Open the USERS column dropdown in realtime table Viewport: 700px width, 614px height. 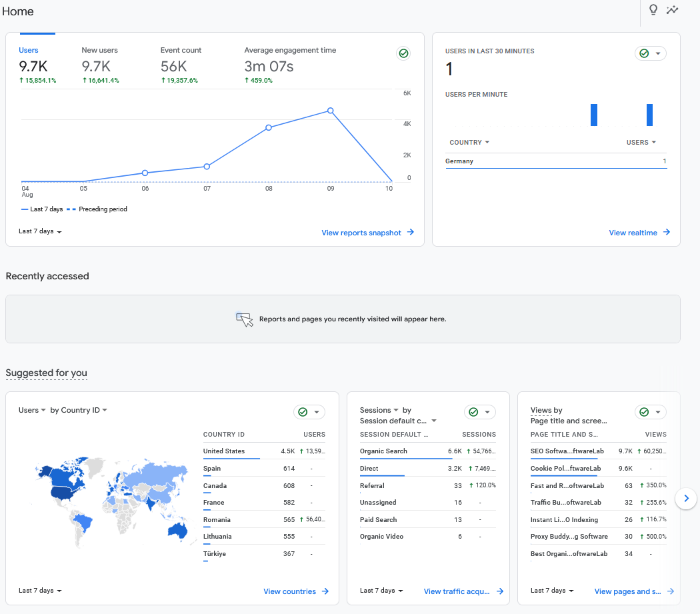[x=641, y=142]
